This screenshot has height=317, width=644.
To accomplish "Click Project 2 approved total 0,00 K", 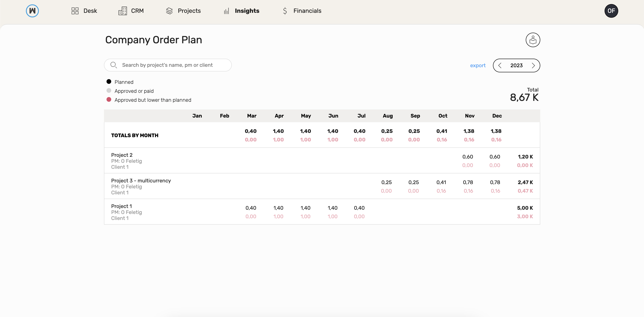I will pos(525,165).
